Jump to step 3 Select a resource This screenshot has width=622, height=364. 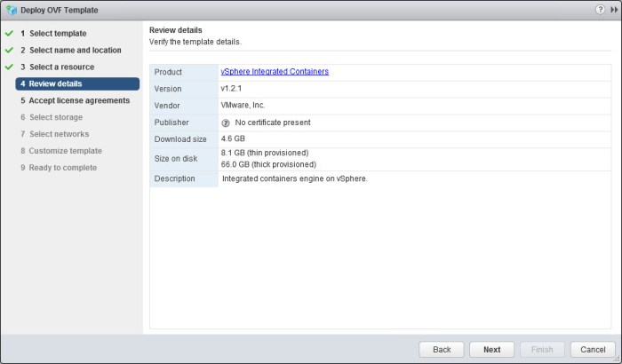(x=61, y=67)
